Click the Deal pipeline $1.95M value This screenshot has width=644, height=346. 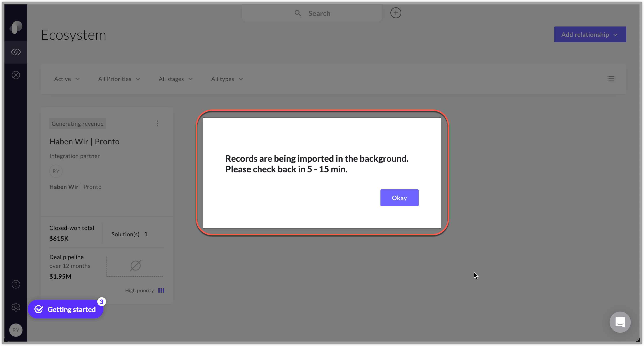pyautogui.click(x=60, y=276)
